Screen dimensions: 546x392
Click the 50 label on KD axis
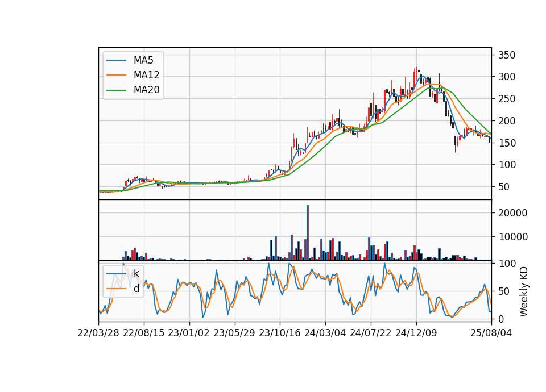click(x=504, y=291)
